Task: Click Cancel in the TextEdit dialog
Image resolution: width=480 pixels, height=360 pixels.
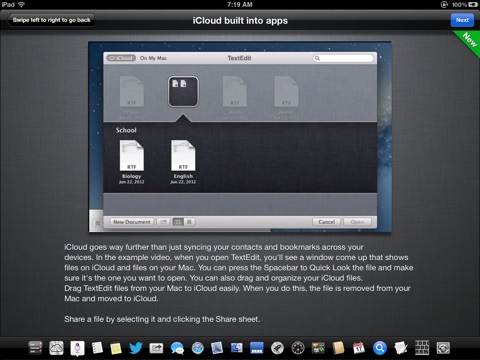Action: [x=326, y=222]
